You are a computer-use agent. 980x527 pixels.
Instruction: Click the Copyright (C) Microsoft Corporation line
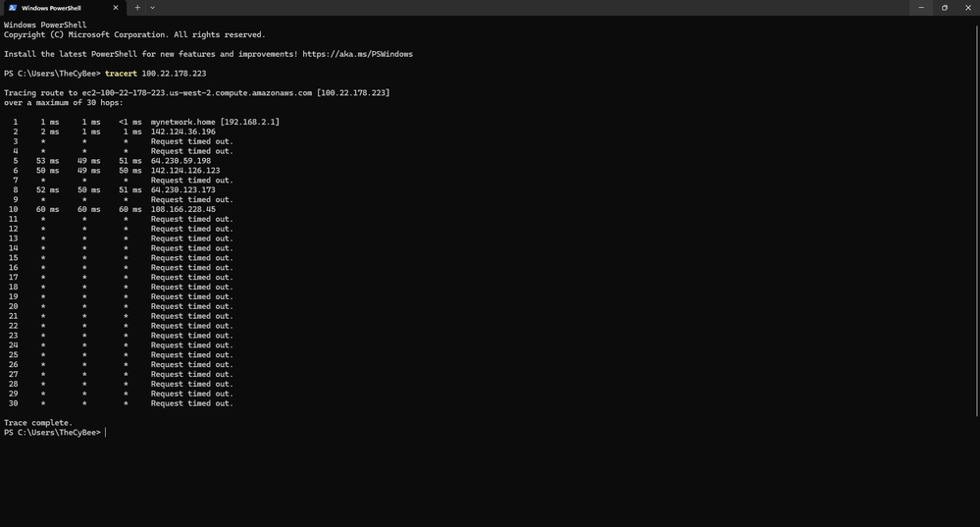pos(134,35)
